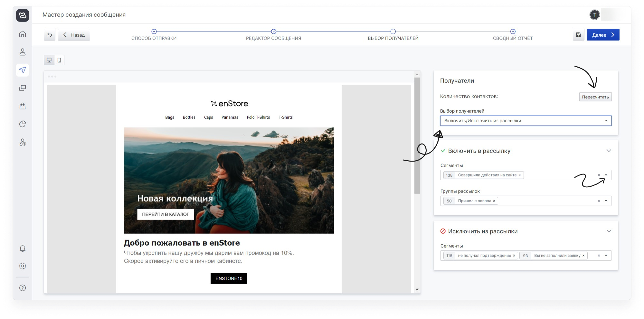This screenshot has height=319, width=644.
Task: Remove the "Вы не заполнили заявку" segment tag
Action: coord(583,256)
